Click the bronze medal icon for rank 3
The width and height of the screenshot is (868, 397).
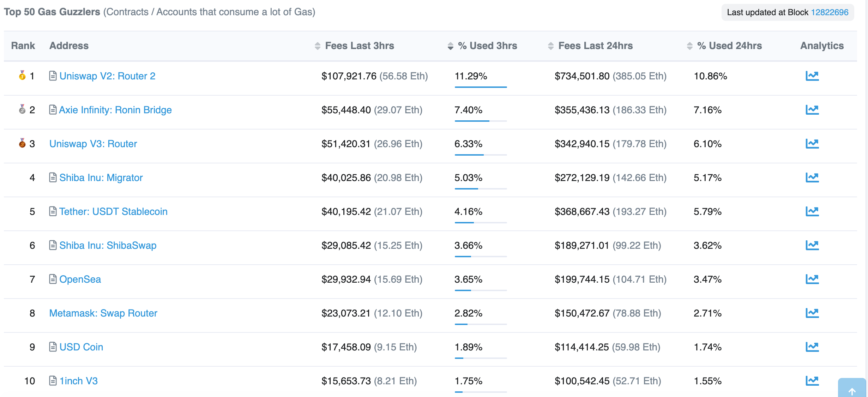coord(22,143)
